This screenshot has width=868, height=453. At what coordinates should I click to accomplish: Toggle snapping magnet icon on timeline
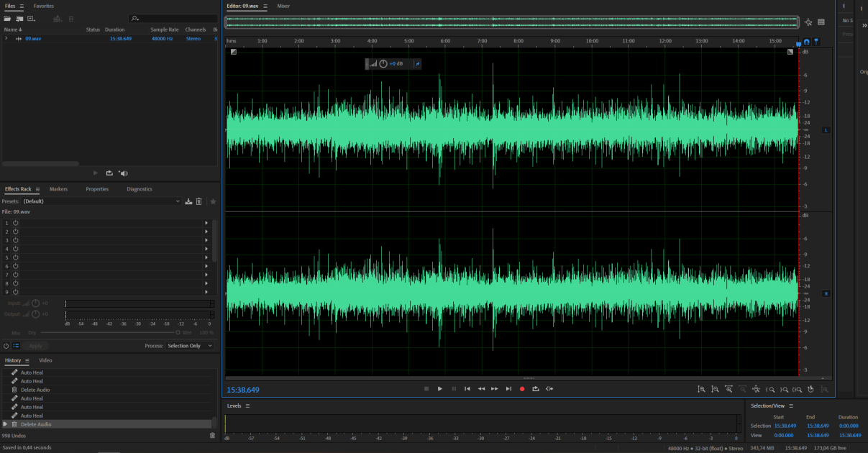(x=807, y=42)
